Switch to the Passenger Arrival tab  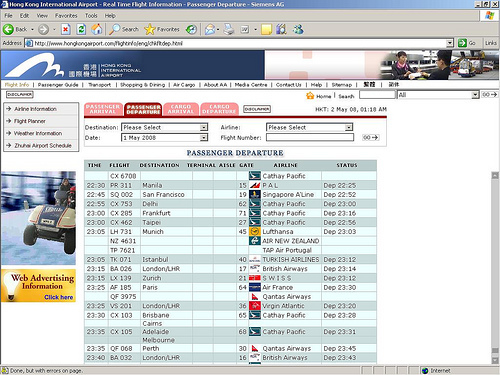(103, 109)
